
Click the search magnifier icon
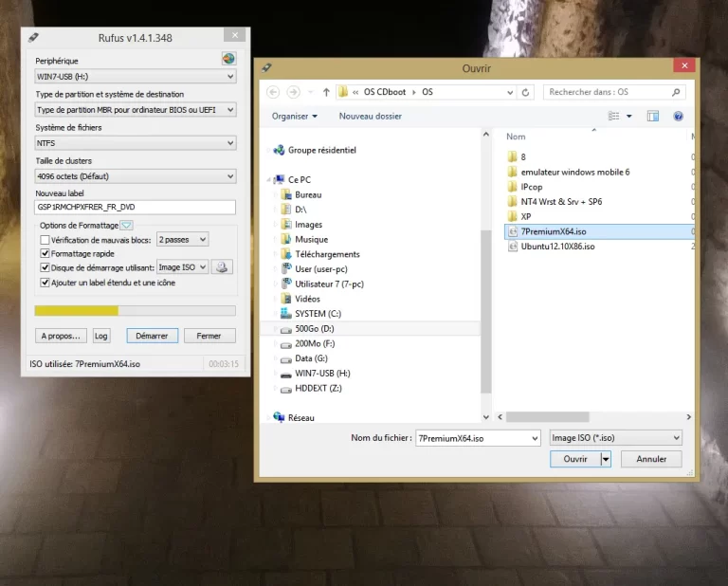[676, 92]
